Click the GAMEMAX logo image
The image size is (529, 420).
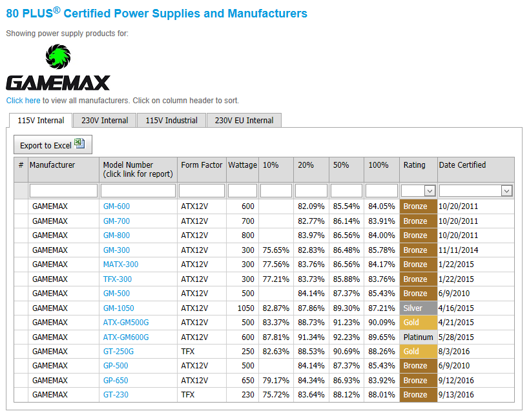(58, 67)
